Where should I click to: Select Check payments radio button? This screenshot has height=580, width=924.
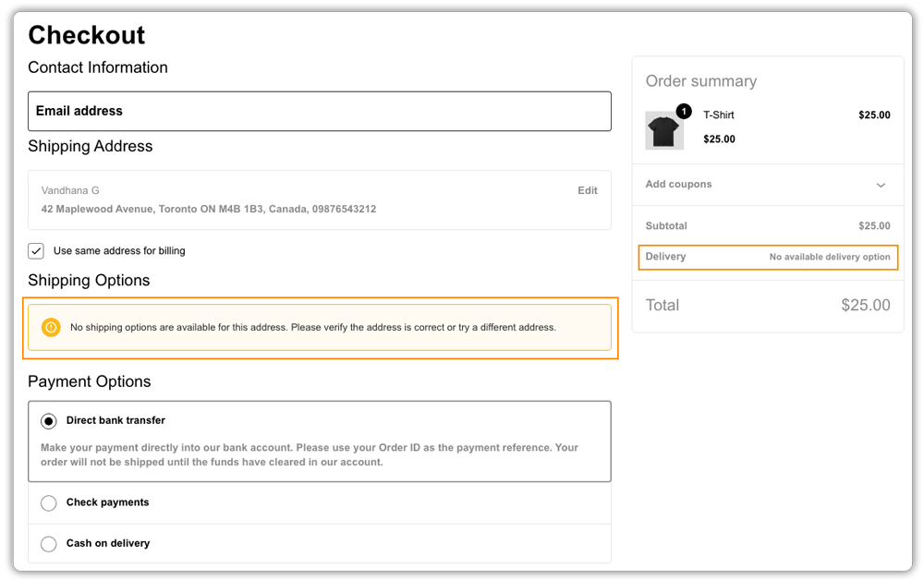pyautogui.click(x=49, y=502)
